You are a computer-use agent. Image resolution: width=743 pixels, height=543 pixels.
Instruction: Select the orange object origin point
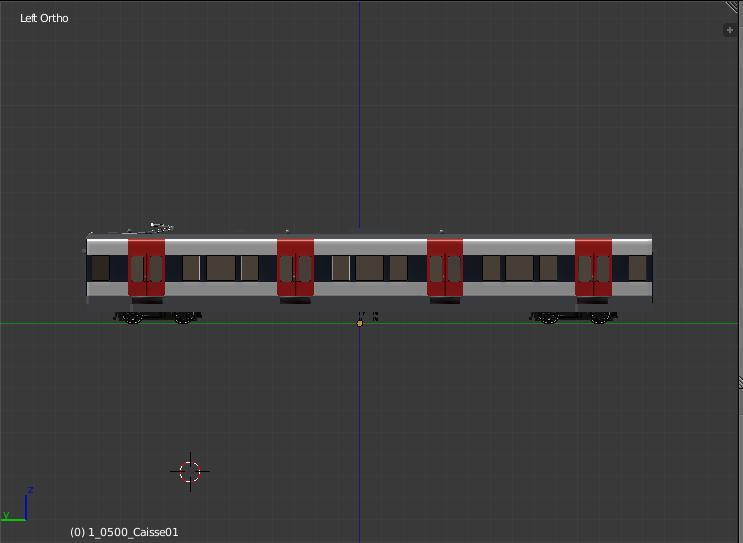coord(360,323)
